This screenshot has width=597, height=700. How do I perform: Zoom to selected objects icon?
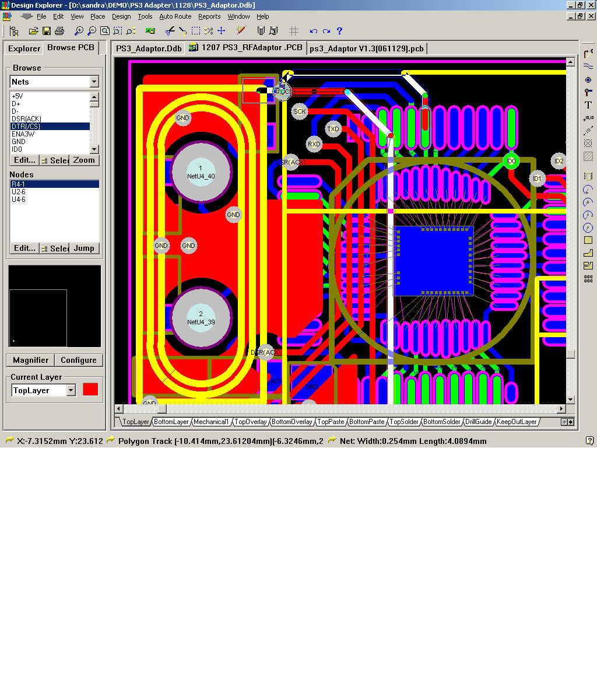(x=131, y=31)
